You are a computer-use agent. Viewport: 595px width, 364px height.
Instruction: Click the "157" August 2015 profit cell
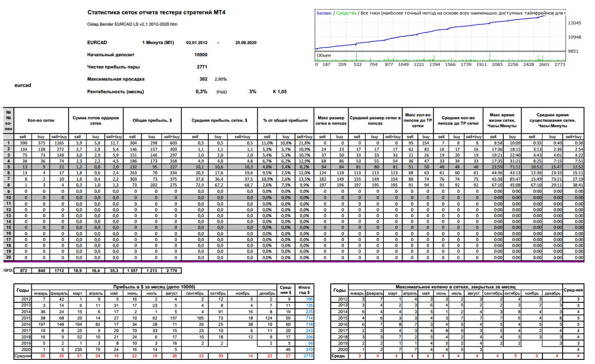(173, 318)
